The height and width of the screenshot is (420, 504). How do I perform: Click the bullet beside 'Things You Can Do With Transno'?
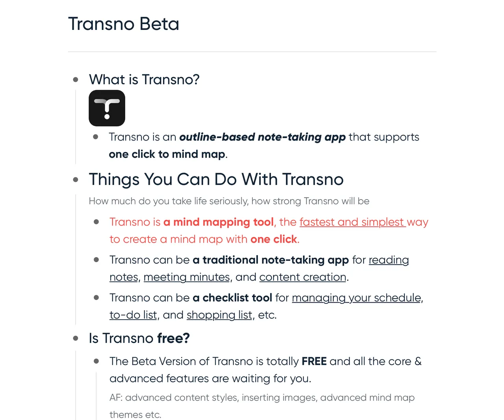76,179
